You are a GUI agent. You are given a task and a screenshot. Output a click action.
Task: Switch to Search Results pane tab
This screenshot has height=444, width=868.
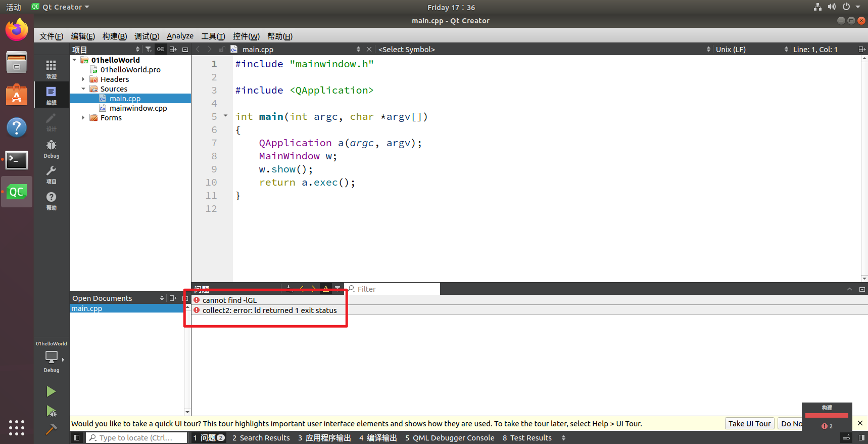click(261, 437)
